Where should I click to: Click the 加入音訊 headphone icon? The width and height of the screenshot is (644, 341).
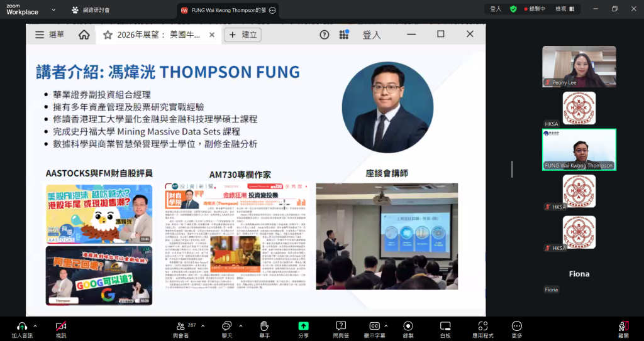pos(21,327)
